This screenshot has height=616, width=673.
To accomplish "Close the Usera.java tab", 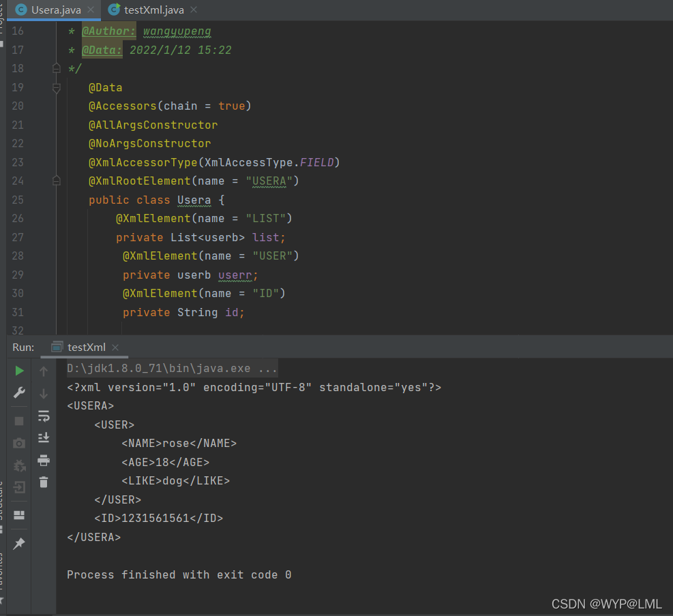I will point(91,10).
